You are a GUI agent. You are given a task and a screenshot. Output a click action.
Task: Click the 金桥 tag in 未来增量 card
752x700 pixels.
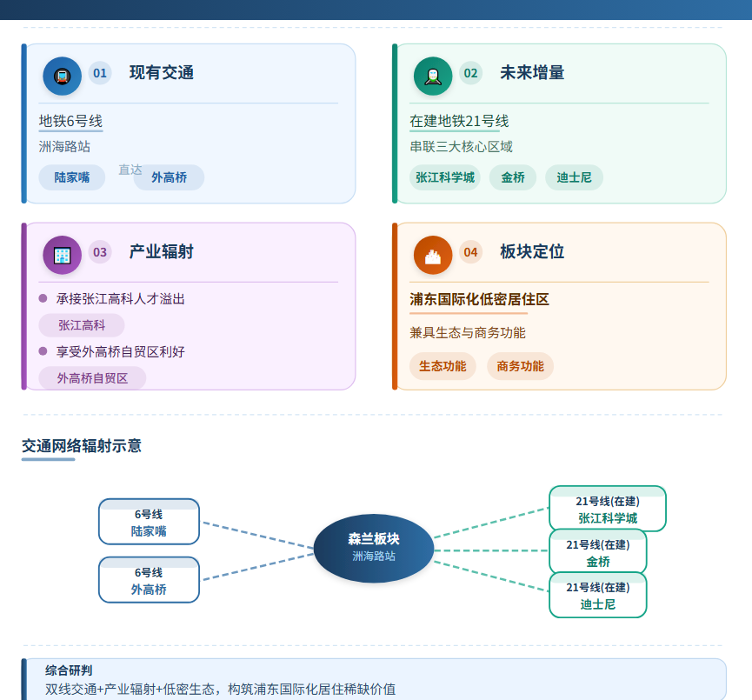coord(513,177)
